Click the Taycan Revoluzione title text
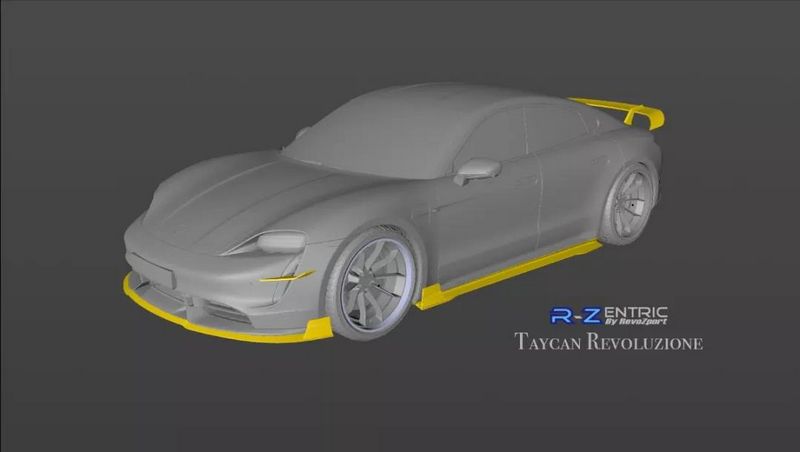800x452 pixels. 608,343
